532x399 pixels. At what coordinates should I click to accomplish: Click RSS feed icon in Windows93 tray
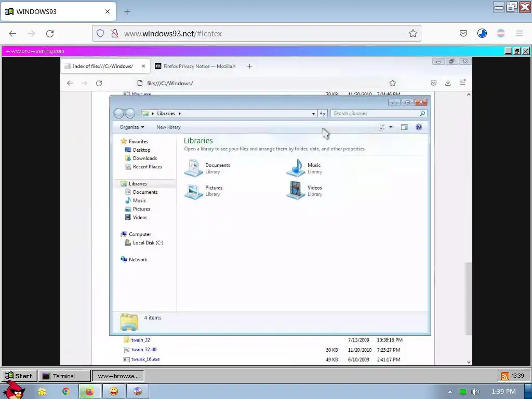[505, 376]
